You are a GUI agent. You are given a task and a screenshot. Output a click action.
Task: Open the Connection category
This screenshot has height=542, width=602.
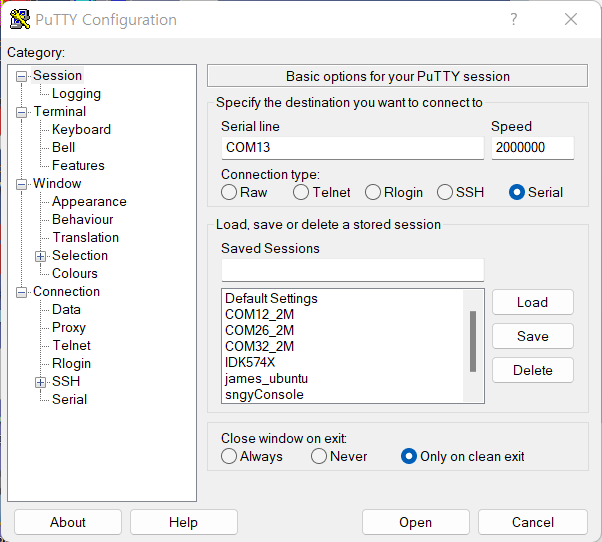pos(66,292)
